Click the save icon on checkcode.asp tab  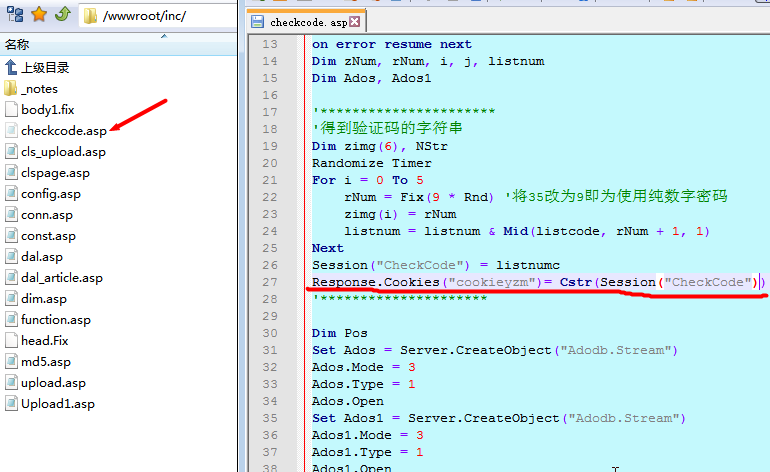pos(257,22)
